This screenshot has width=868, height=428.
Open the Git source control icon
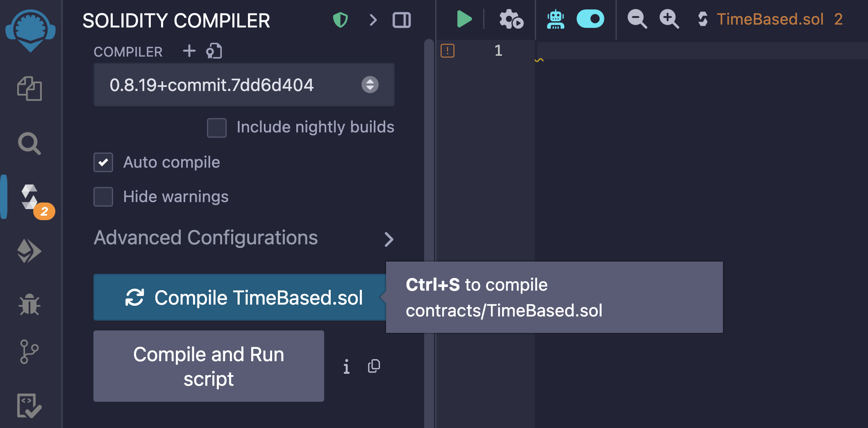(x=30, y=352)
